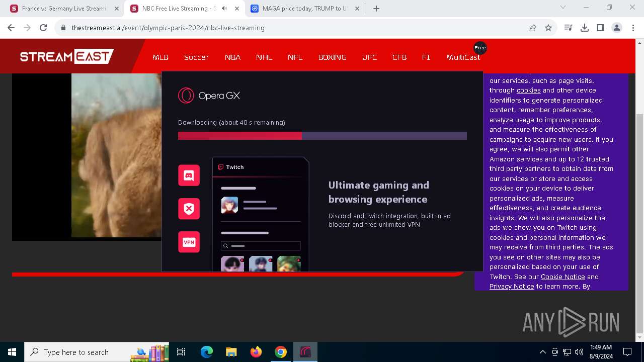Toggle the browser side panel

click(x=601, y=28)
